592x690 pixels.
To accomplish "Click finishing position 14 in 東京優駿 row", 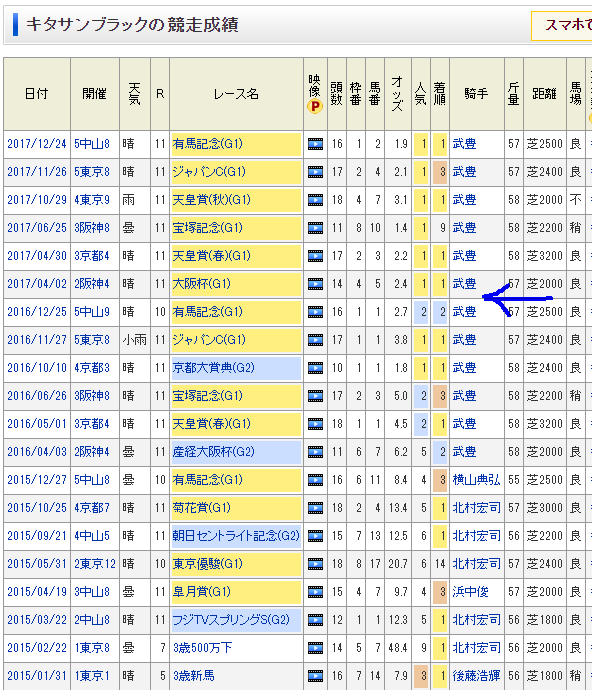I will (x=440, y=564).
